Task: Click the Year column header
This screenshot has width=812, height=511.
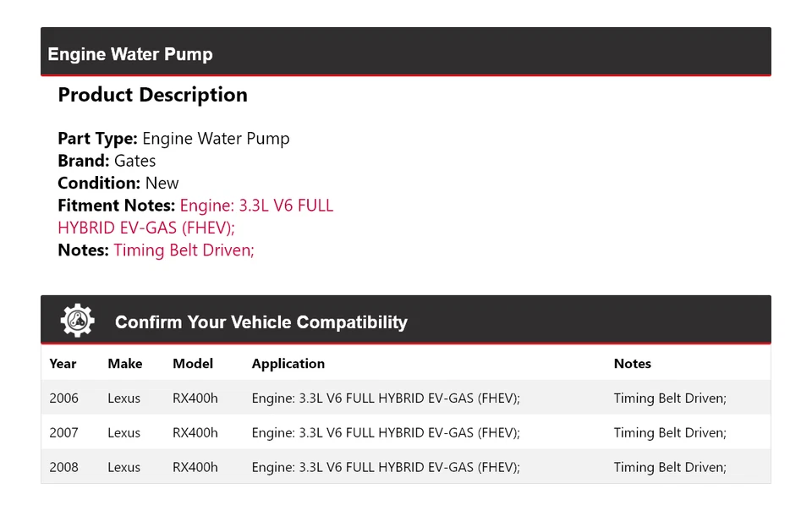Action: click(63, 364)
